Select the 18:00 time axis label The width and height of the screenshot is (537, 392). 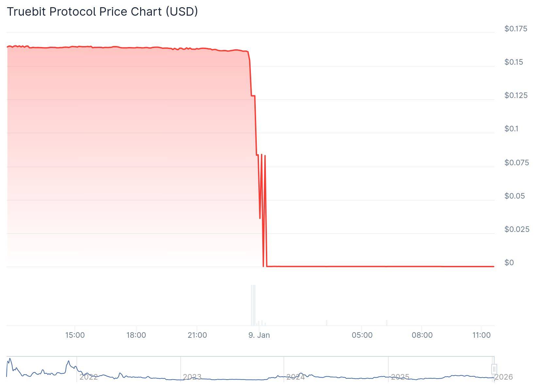pos(136,335)
